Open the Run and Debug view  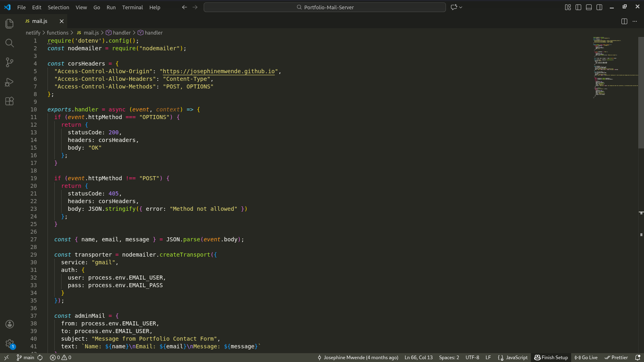[x=9, y=82]
